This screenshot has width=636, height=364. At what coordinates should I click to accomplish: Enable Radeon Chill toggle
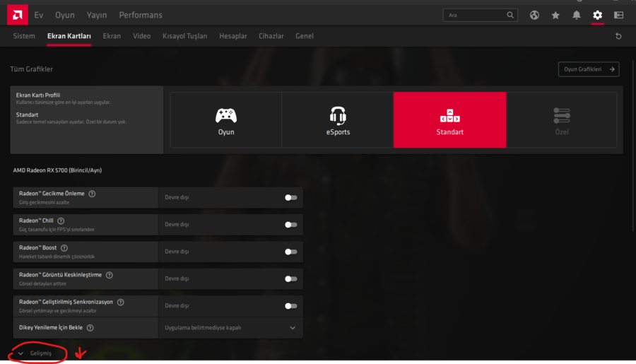[x=291, y=225]
